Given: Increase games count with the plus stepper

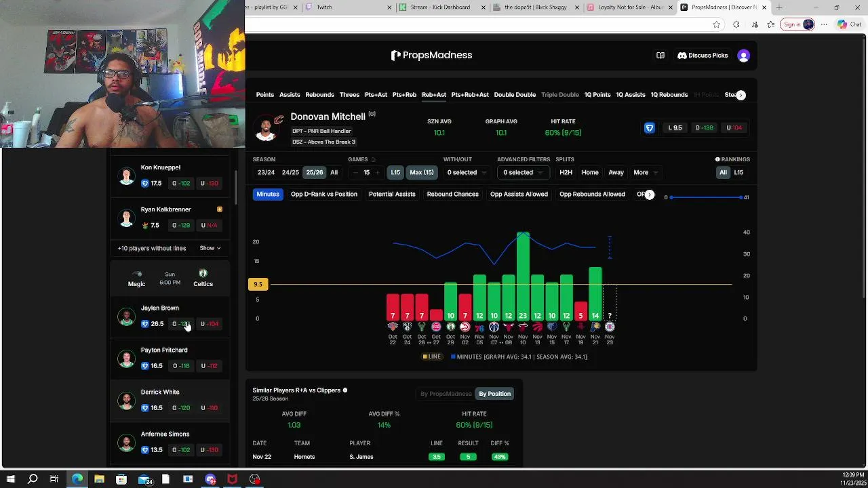Looking at the screenshot, I should pos(378,173).
